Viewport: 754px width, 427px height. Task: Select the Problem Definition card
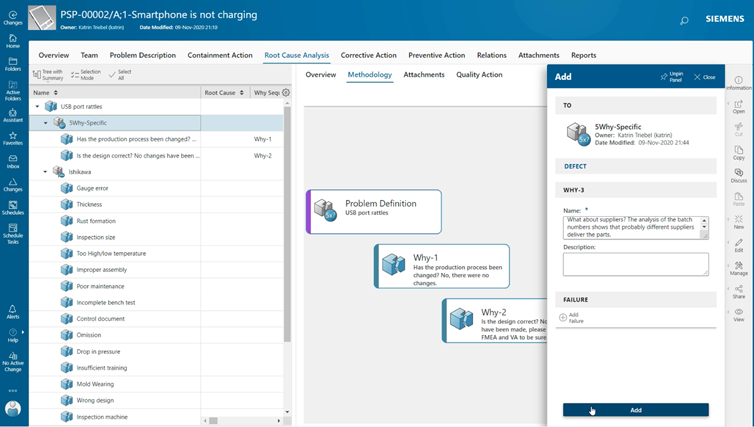(x=374, y=212)
